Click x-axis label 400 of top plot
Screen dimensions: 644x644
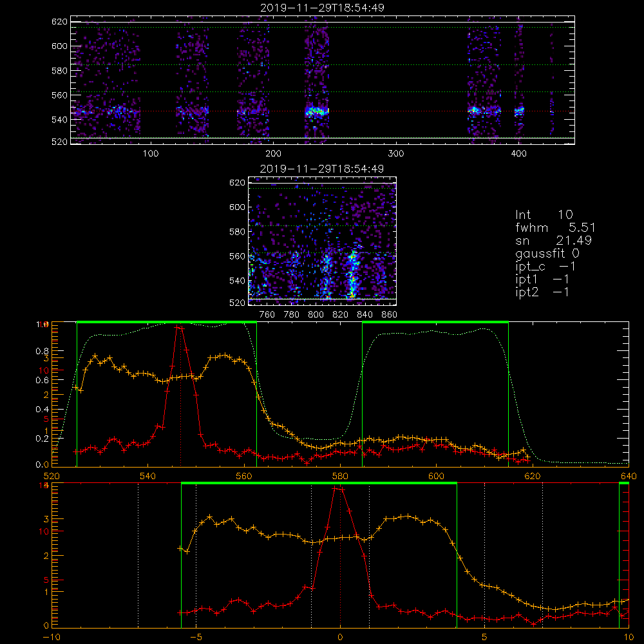[x=518, y=154]
